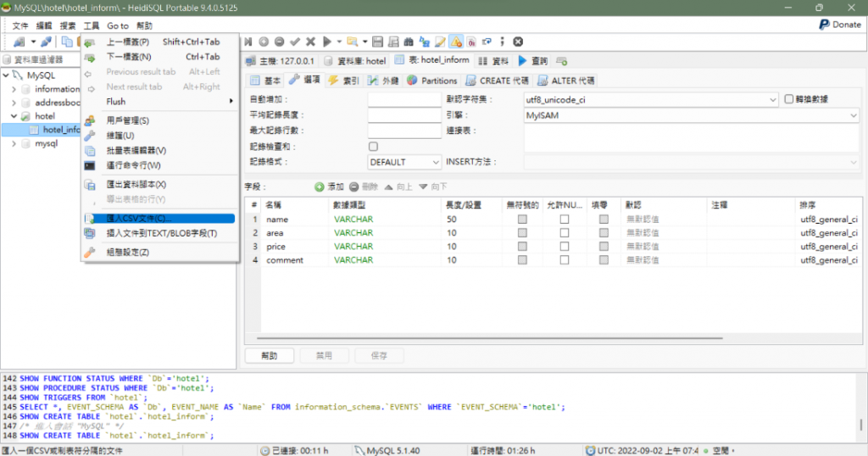Click the binary hex view icon

[471, 42]
